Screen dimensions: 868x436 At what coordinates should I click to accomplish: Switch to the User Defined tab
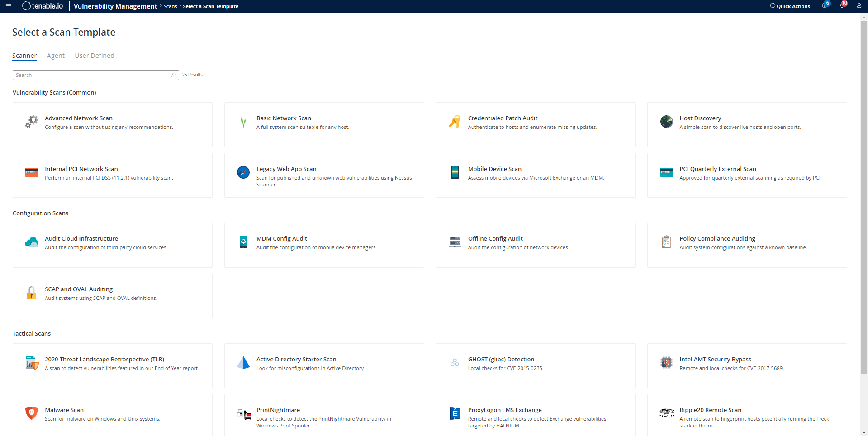point(95,56)
